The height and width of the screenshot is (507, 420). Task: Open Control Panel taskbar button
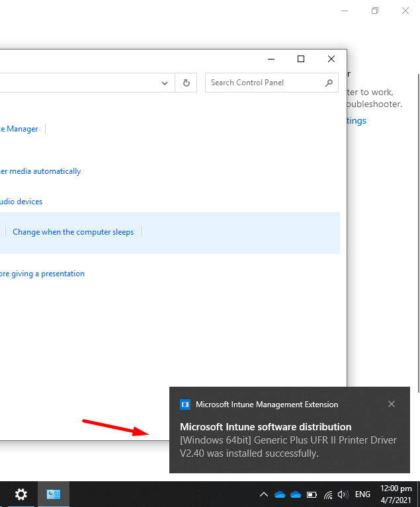(x=54, y=494)
